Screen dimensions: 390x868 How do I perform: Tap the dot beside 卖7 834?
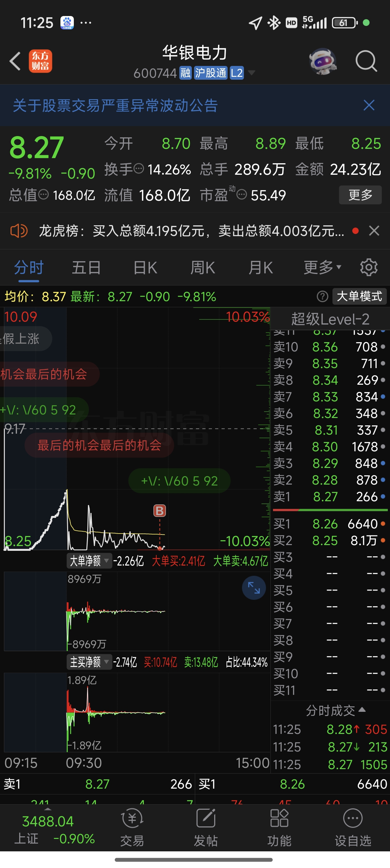click(x=383, y=397)
